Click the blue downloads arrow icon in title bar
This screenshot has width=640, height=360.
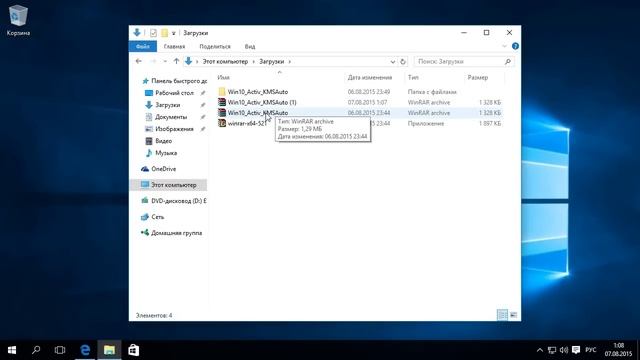(x=137, y=33)
